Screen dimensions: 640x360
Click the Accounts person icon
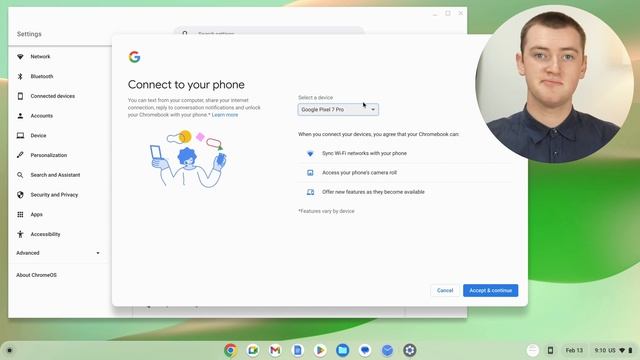click(20, 116)
